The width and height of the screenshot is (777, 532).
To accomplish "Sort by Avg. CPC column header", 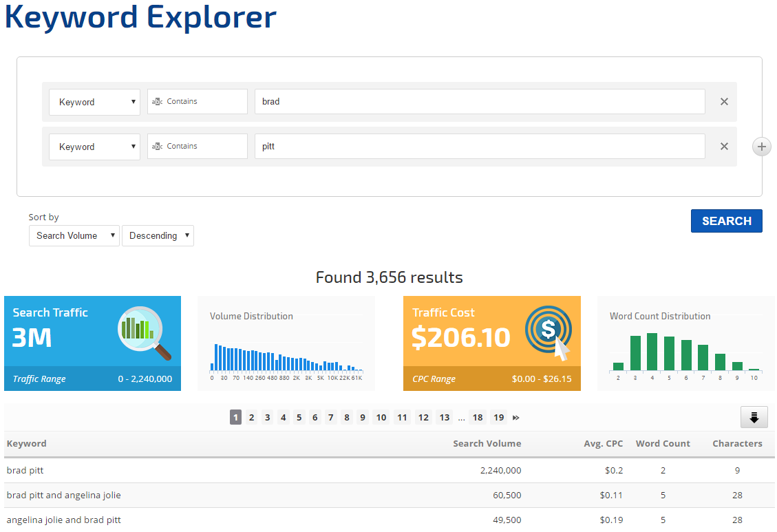I will click(x=603, y=444).
